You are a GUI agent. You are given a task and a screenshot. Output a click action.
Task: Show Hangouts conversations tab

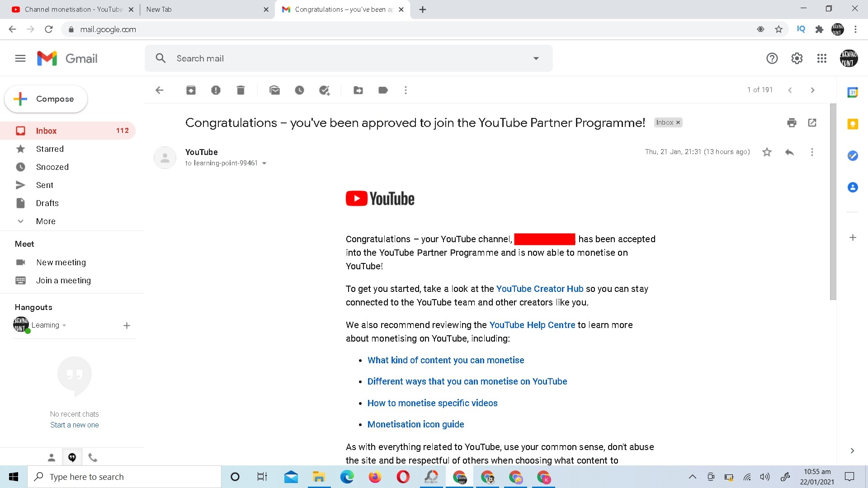pos(72,457)
